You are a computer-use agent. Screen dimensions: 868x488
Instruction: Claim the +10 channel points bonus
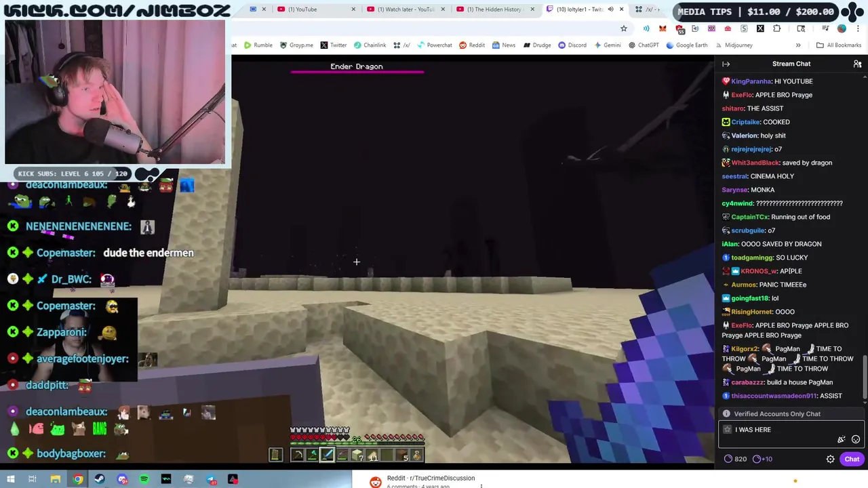[763, 459]
